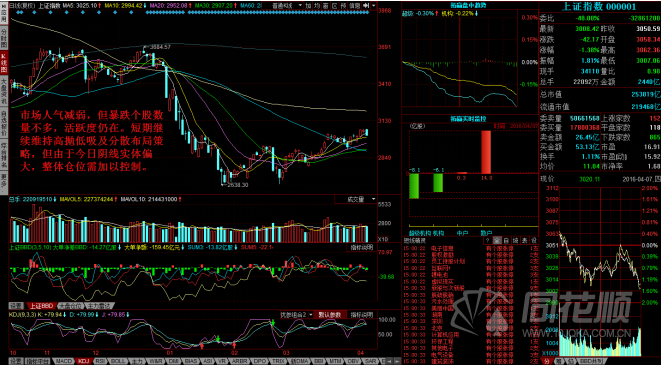Expand the 优化组合2 parameter dropdown
661x365 pixels.
tap(297, 314)
